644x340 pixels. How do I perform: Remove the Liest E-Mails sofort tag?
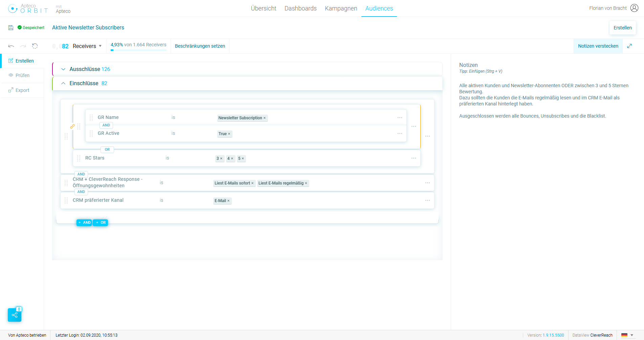[252, 183]
